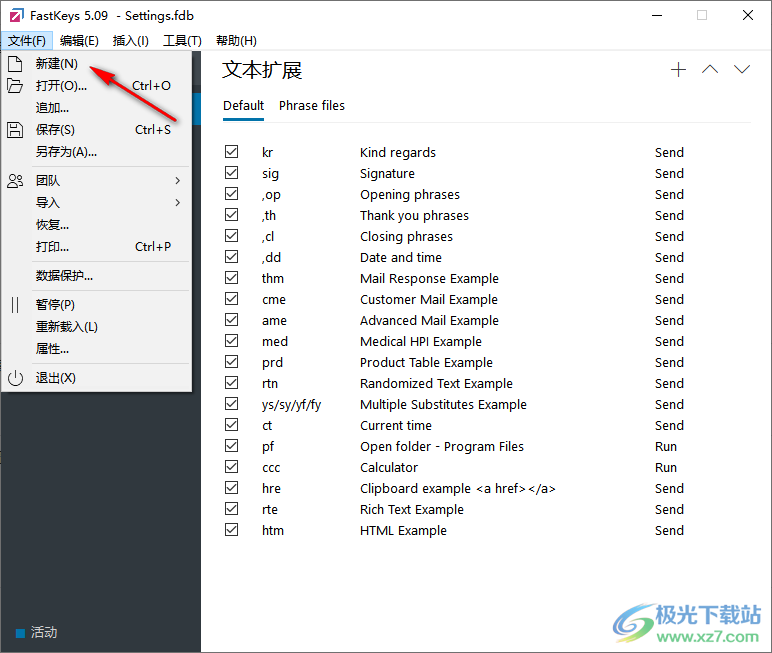
Task: Click the FastKeys logo in title bar
Action: (x=16, y=16)
